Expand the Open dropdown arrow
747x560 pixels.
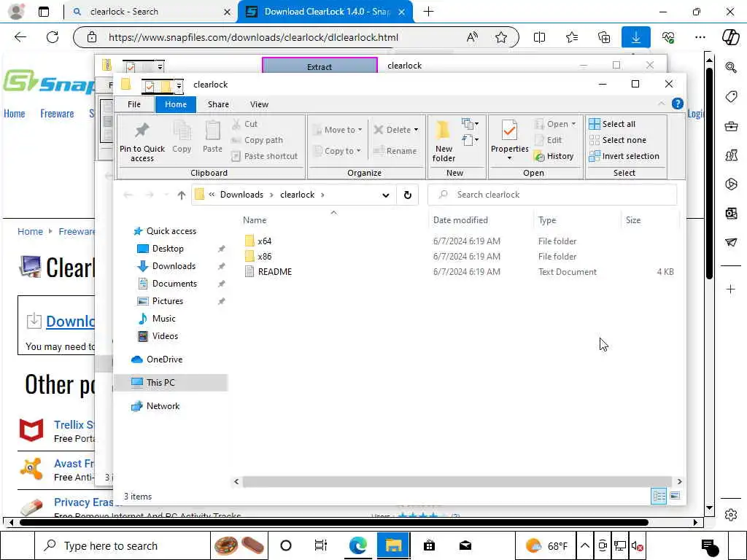click(x=573, y=124)
